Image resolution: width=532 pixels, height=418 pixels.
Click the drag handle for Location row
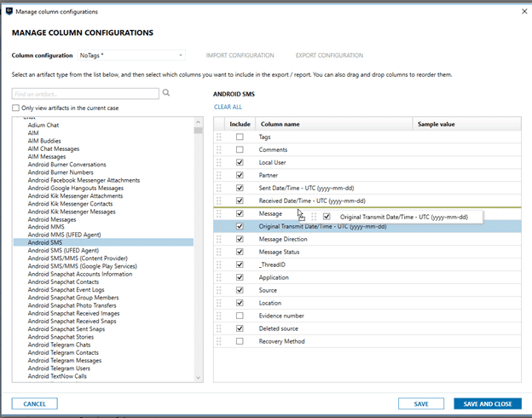[x=219, y=303]
